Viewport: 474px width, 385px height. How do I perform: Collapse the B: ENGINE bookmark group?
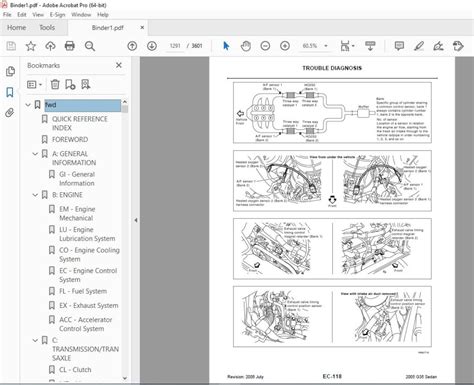[x=35, y=195]
